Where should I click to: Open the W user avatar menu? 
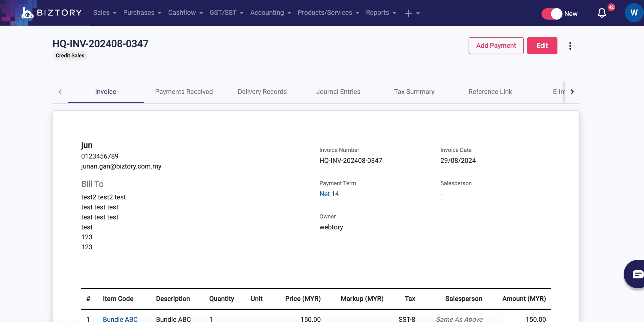pyautogui.click(x=634, y=13)
